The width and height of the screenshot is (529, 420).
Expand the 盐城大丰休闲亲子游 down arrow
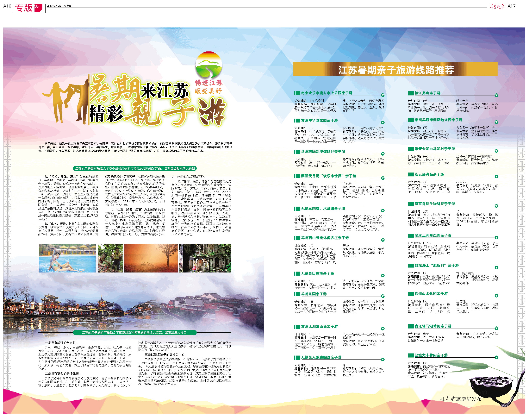click(496, 357)
